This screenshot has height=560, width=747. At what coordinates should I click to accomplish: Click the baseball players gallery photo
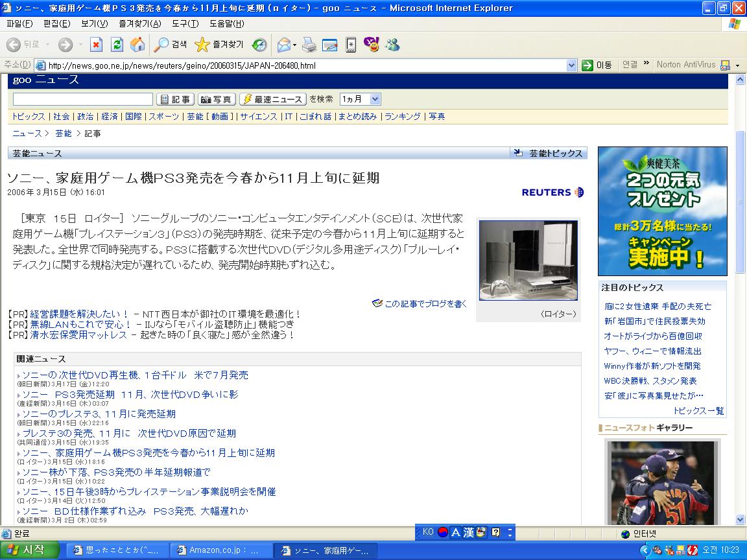point(662,482)
